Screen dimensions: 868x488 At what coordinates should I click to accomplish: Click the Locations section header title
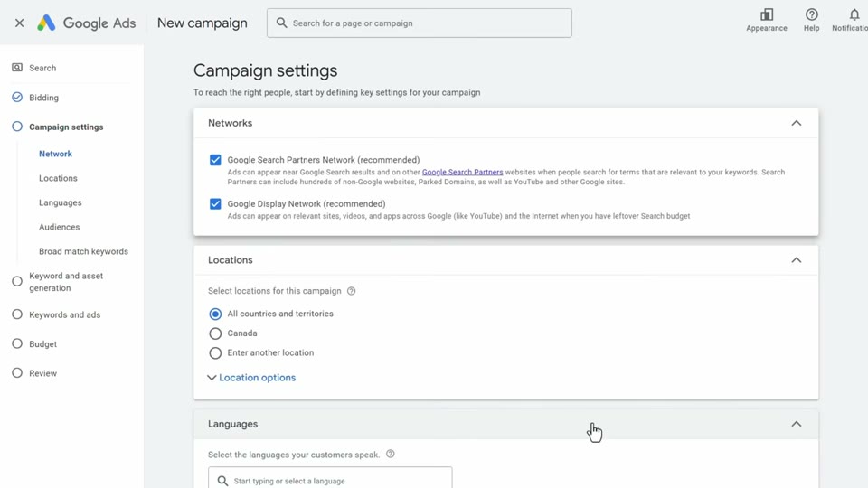click(x=231, y=260)
